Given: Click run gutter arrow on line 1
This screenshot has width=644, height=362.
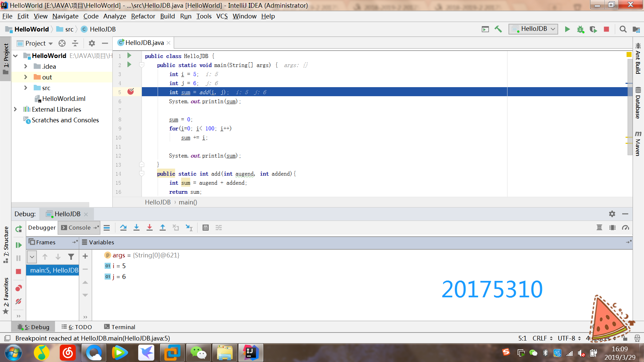Looking at the screenshot, I should click(129, 55).
